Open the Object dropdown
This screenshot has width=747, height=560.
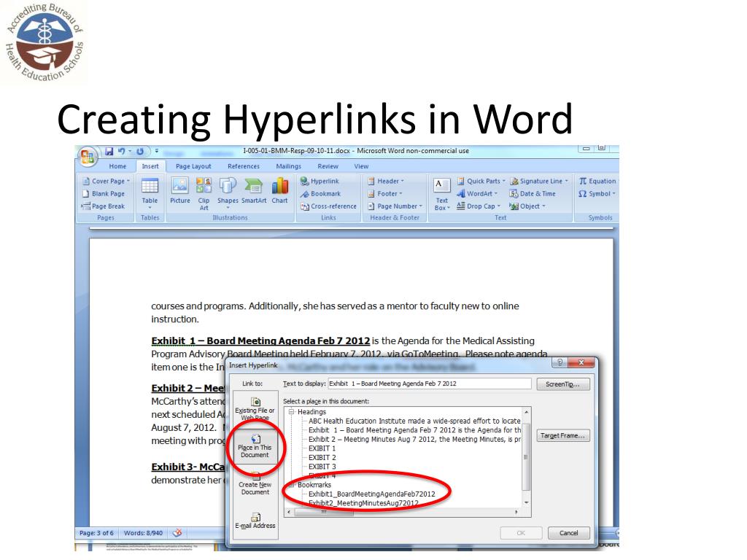(527, 206)
